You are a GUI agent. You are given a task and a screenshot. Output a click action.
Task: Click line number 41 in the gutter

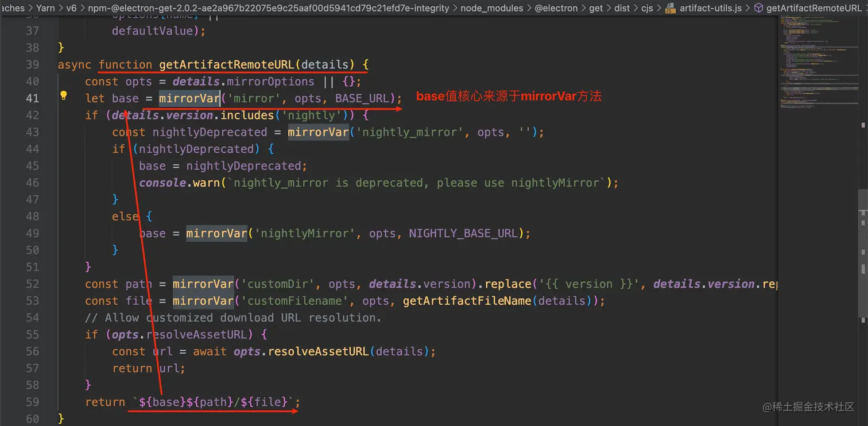[x=33, y=98]
